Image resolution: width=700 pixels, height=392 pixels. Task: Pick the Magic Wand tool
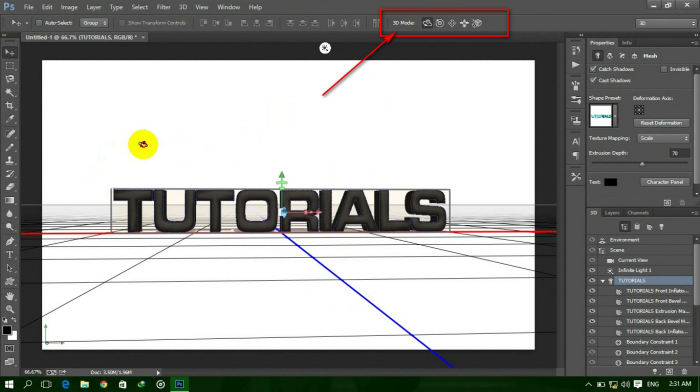click(9, 92)
